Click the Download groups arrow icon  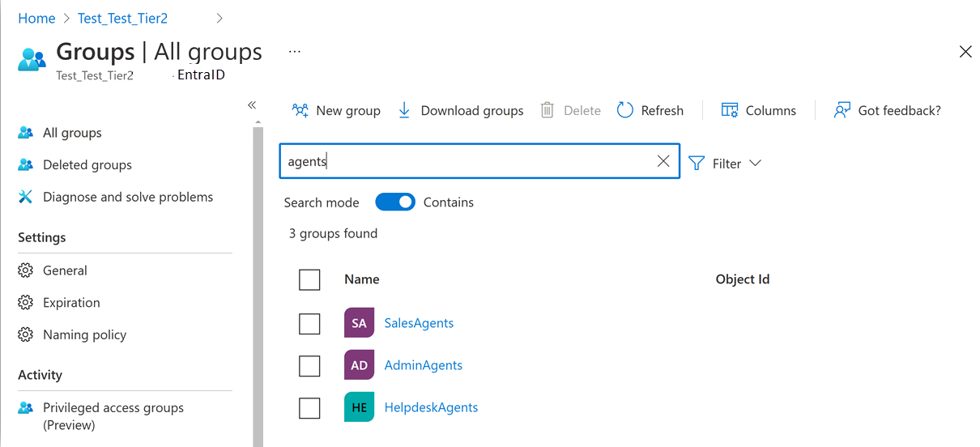pyautogui.click(x=404, y=110)
